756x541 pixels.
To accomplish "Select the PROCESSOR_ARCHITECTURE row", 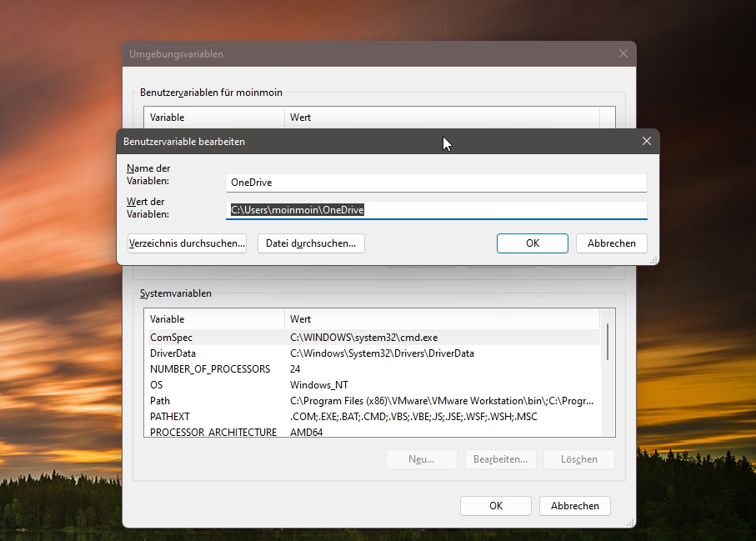I will [x=213, y=432].
